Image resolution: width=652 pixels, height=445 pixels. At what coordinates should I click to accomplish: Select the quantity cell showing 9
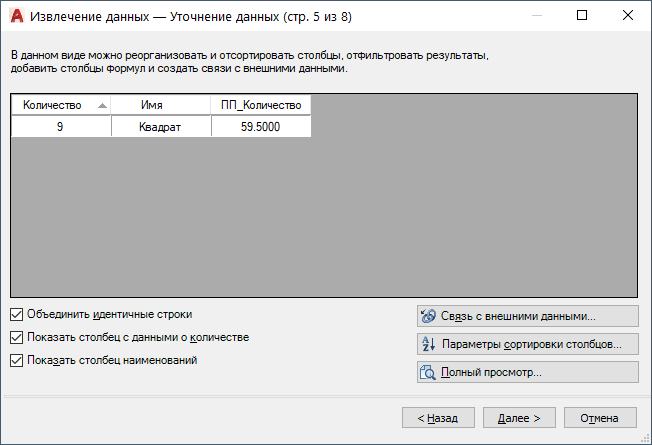coord(61,126)
